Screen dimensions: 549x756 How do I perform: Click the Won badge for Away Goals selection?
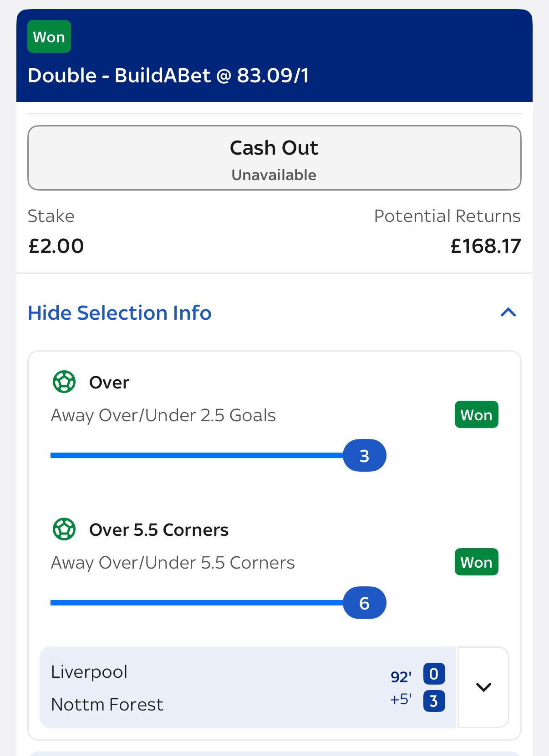pyautogui.click(x=476, y=415)
